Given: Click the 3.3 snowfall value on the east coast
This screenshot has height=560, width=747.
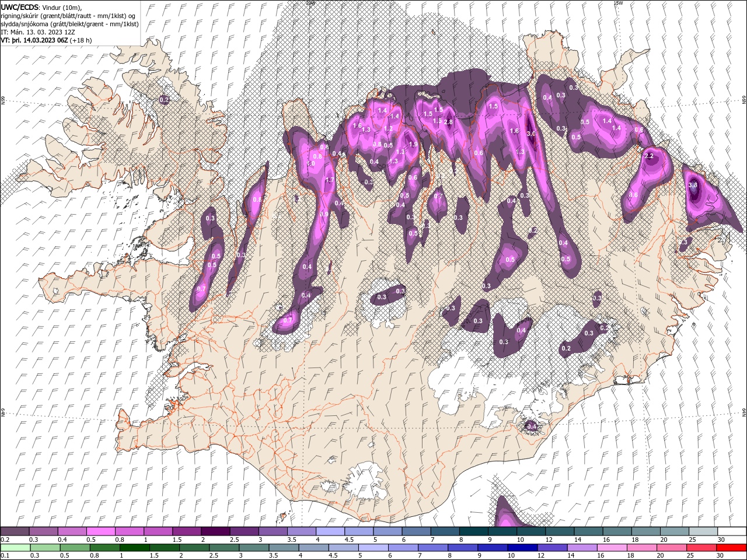Looking at the screenshot, I should pyautogui.click(x=693, y=185).
